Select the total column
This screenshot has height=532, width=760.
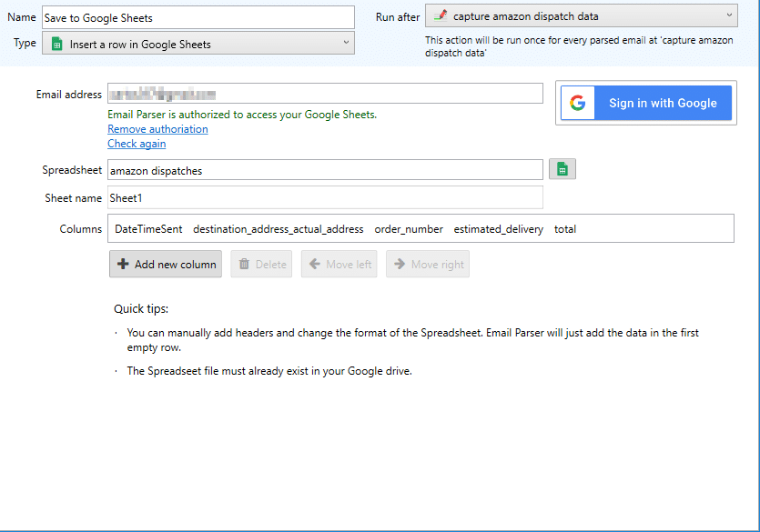565,229
